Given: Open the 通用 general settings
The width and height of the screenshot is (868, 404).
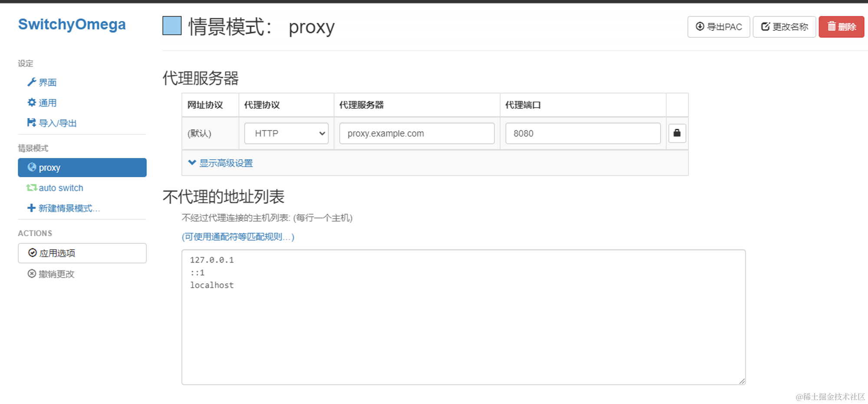Looking at the screenshot, I should click(42, 103).
